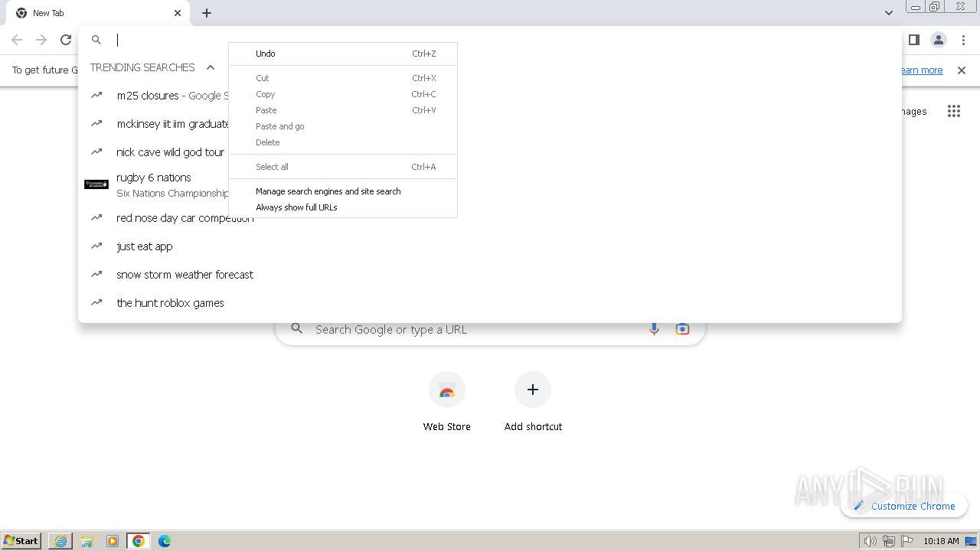Open the Windows Start button
This screenshot has height=551, width=980.
[x=21, y=540]
